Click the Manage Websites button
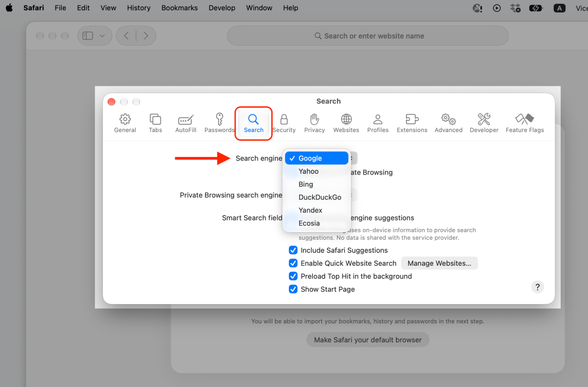This screenshot has width=588, height=387. [439, 263]
